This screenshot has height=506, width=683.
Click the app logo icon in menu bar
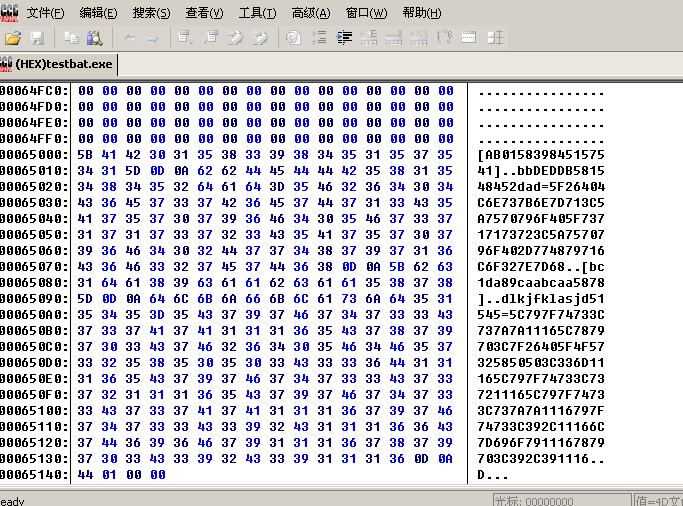point(9,12)
